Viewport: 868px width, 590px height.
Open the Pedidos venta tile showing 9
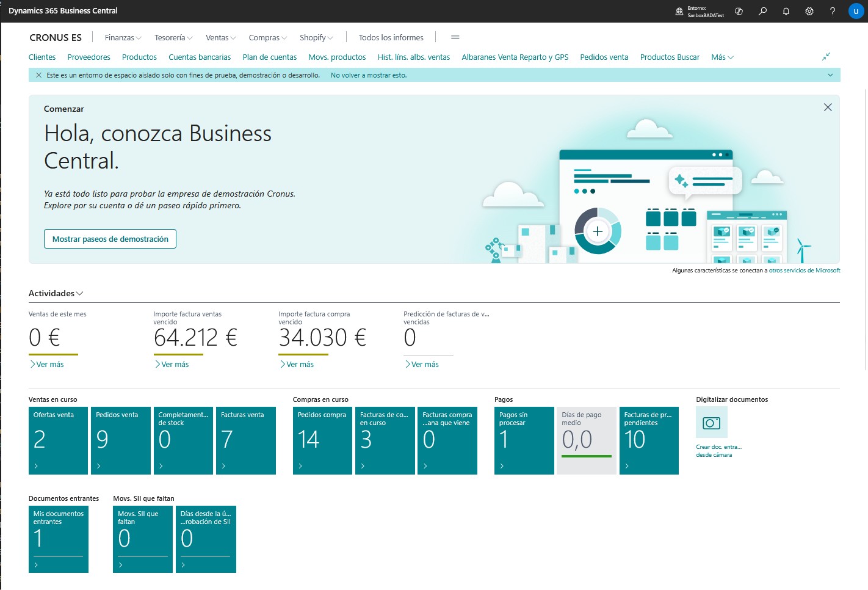coord(120,440)
